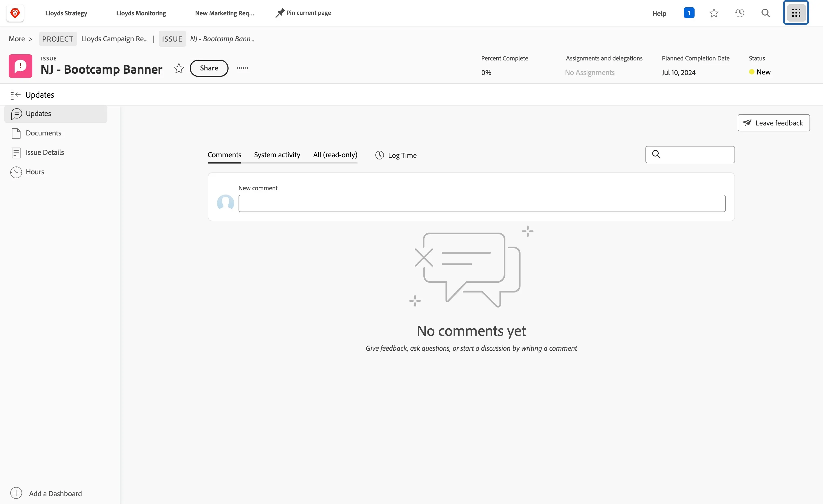Open Updates section in sidebar
This screenshot has width=823, height=504.
coord(56,114)
